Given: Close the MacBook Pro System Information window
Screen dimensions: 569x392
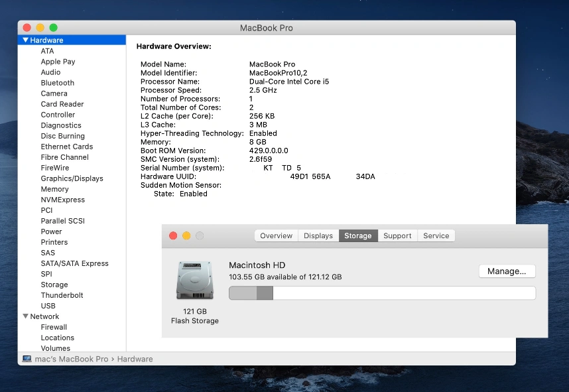Looking at the screenshot, I should [27, 28].
